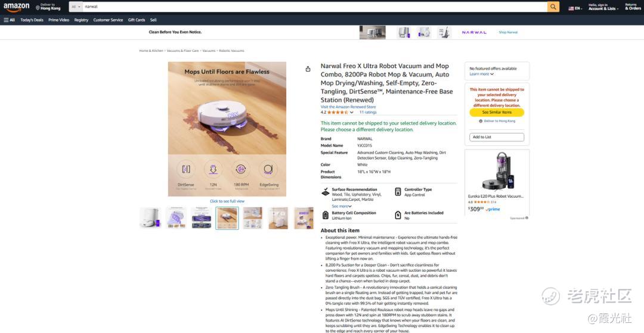Viewport: 644px width, 333px height.
Task: Click the star rating icons
Action: [x=338, y=113]
